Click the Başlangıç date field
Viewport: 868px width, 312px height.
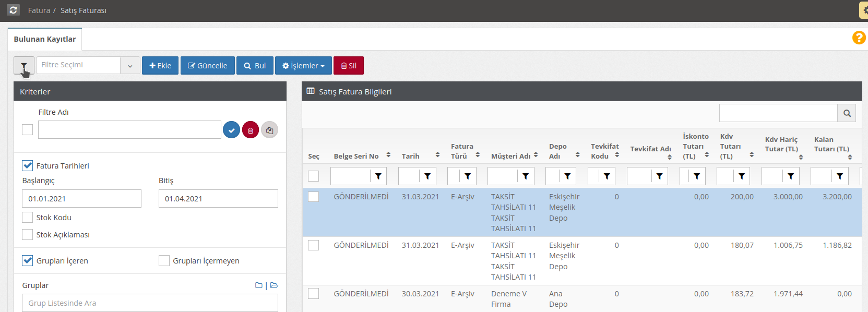tap(81, 199)
